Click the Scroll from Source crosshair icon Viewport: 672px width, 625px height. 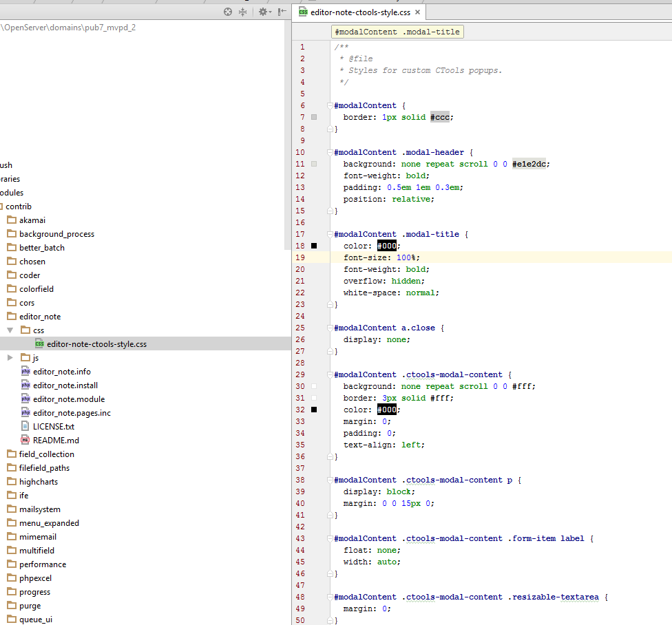pyautogui.click(x=228, y=12)
